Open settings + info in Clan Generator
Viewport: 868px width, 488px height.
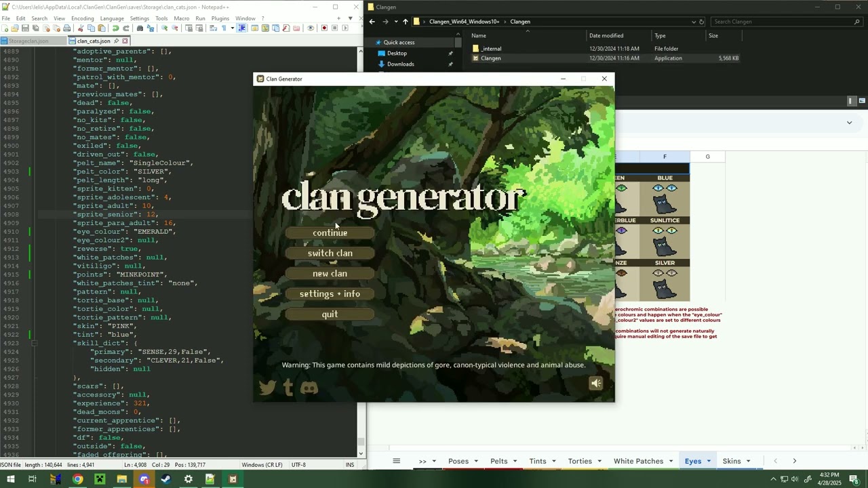[x=330, y=293]
